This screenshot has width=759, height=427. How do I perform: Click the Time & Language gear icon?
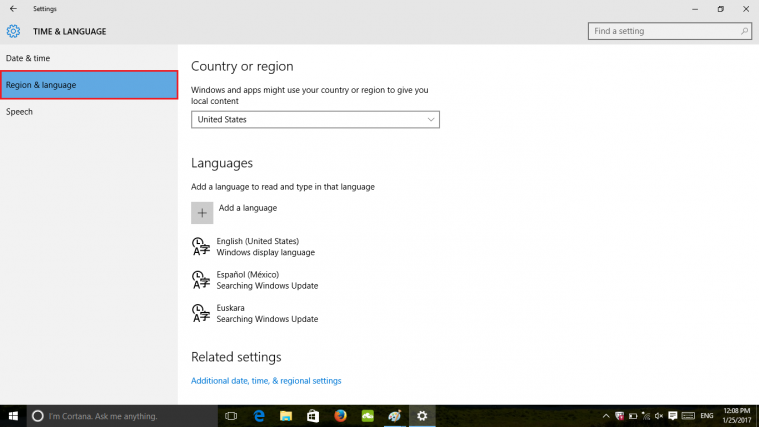(x=13, y=31)
